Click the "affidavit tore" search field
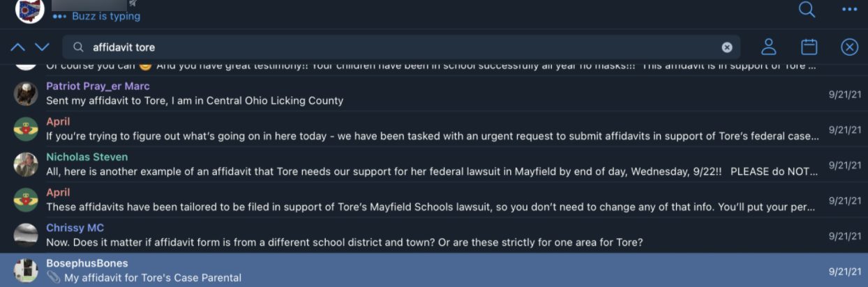 [x=398, y=47]
